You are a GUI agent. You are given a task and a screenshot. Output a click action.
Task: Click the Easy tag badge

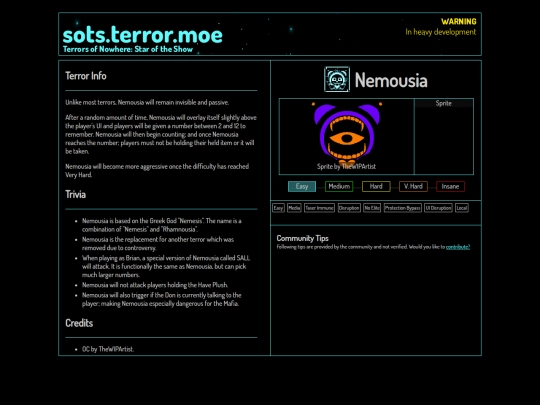tap(278, 208)
